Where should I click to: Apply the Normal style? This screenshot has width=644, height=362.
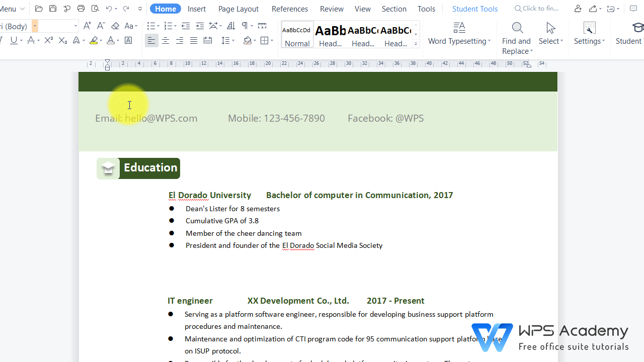tap(297, 34)
